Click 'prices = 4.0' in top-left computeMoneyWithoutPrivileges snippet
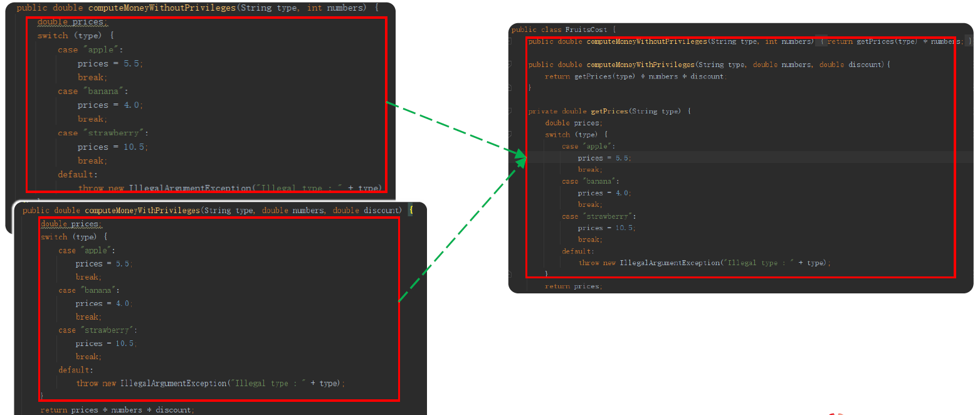Screen dimensions: 980x415 click(x=110, y=105)
